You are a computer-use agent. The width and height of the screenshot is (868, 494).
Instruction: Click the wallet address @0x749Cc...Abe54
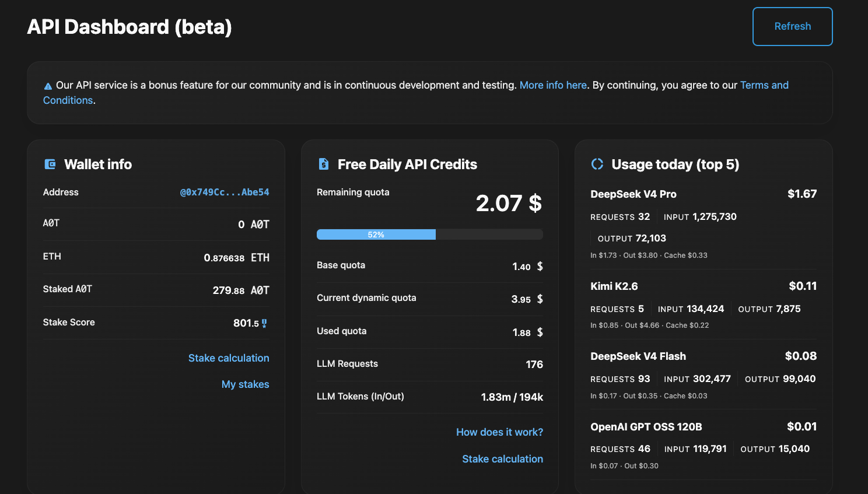[225, 192]
